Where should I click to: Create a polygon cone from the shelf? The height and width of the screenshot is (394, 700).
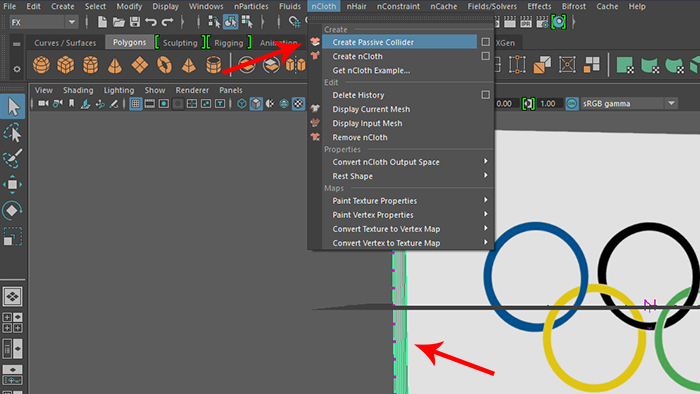(x=115, y=66)
